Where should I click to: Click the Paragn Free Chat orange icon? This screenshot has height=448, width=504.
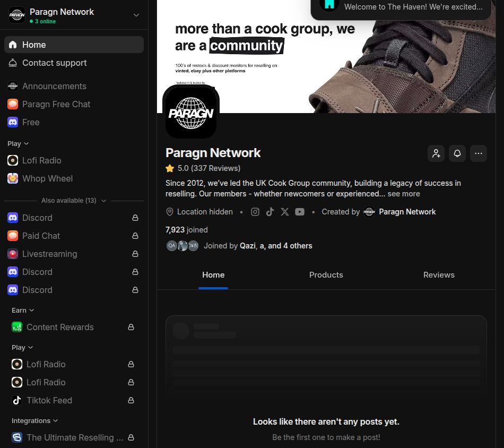tap(13, 104)
